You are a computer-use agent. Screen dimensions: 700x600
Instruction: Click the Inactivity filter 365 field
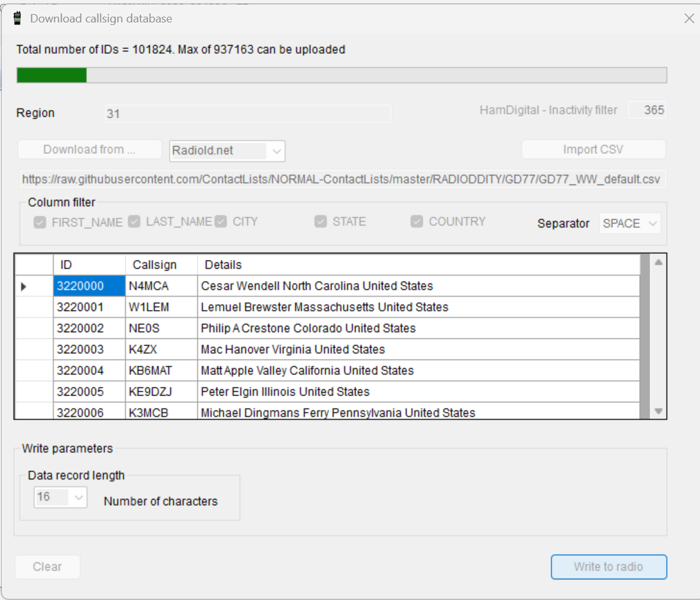(x=647, y=110)
